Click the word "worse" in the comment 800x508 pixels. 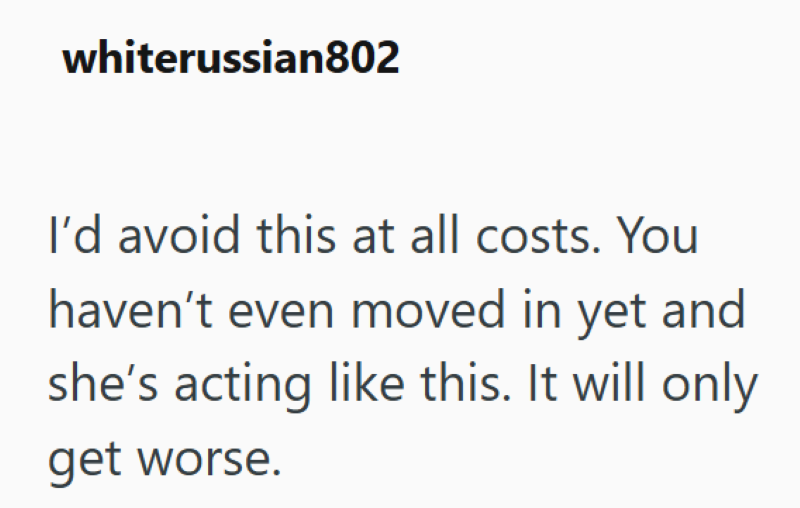[x=209, y=460]
